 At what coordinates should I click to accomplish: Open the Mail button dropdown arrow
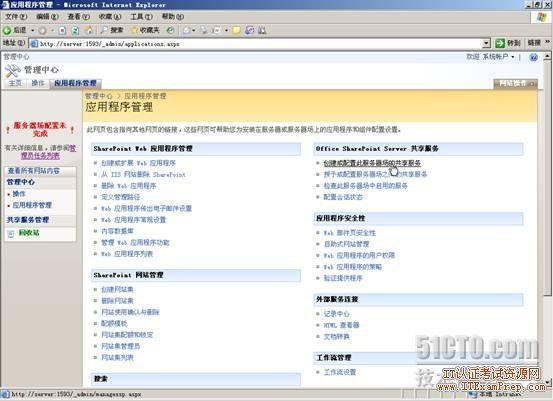click(194, 31)
